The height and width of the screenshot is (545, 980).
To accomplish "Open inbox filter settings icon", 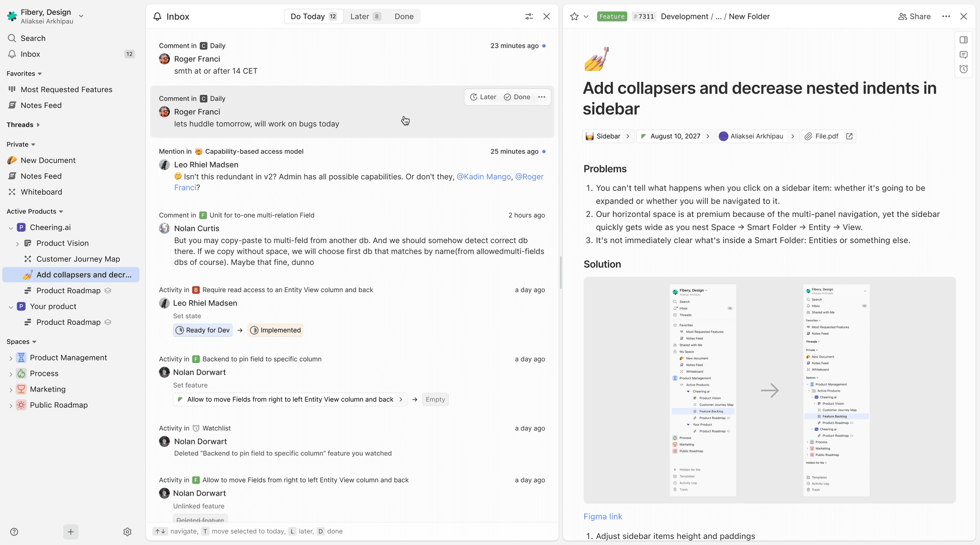I will pyautogui.click(x=529, y=16).
